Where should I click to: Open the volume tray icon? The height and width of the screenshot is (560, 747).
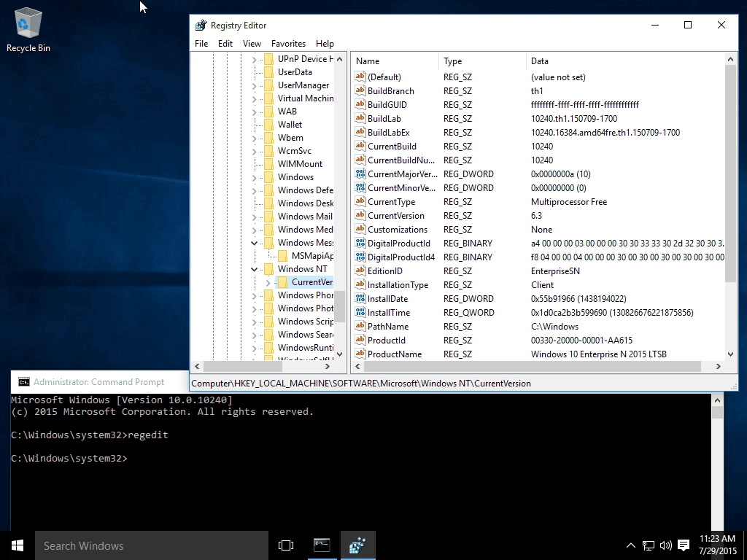tap(665, 545)
